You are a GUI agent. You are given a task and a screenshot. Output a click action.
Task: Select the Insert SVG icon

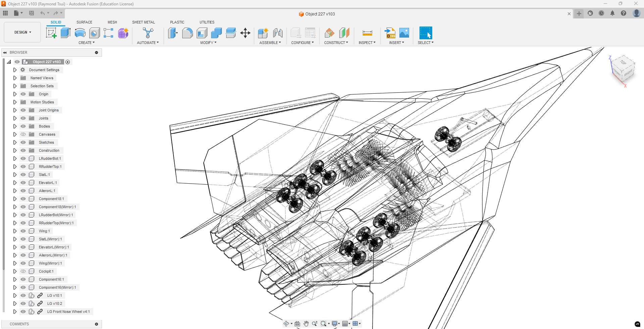coord(390,33)
